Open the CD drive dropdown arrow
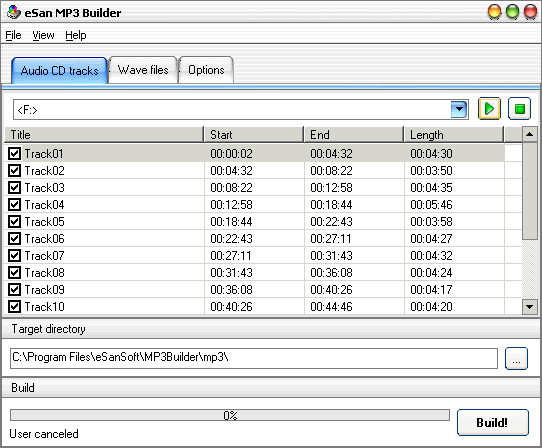542x448 pixels. (x=459, y=109)
